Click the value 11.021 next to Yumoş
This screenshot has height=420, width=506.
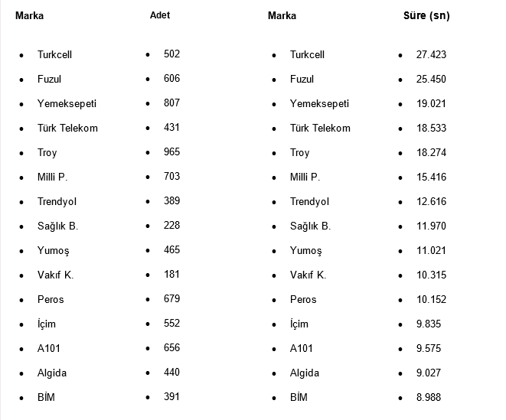coord(431,251)
